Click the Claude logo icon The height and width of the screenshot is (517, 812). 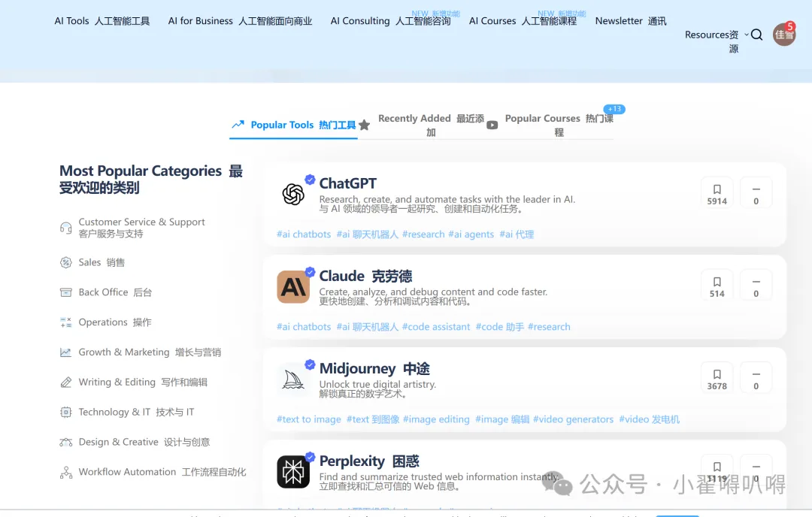[293, 287]
